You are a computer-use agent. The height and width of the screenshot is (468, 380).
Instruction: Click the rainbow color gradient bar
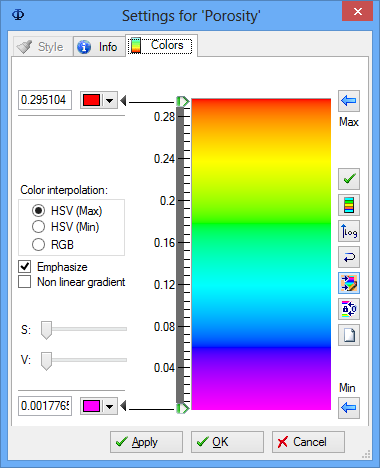pos(261,254)
